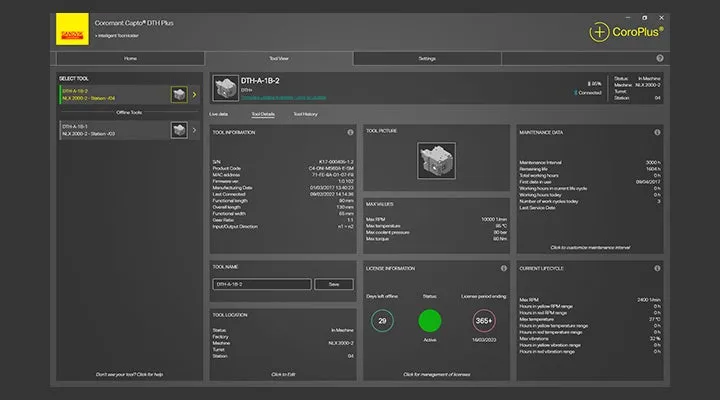Click the CoroPlus logo

pos(626,32)
